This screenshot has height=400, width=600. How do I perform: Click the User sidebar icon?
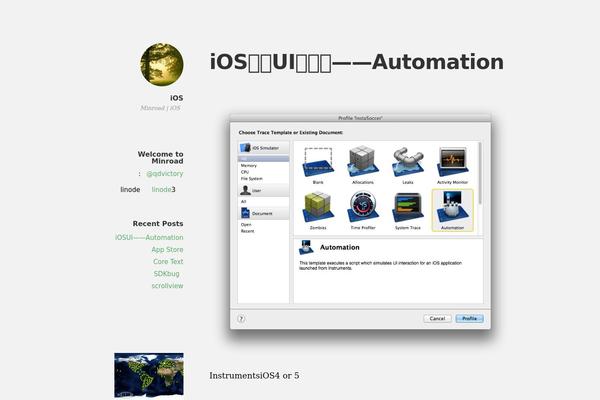[x=245, y=190]
